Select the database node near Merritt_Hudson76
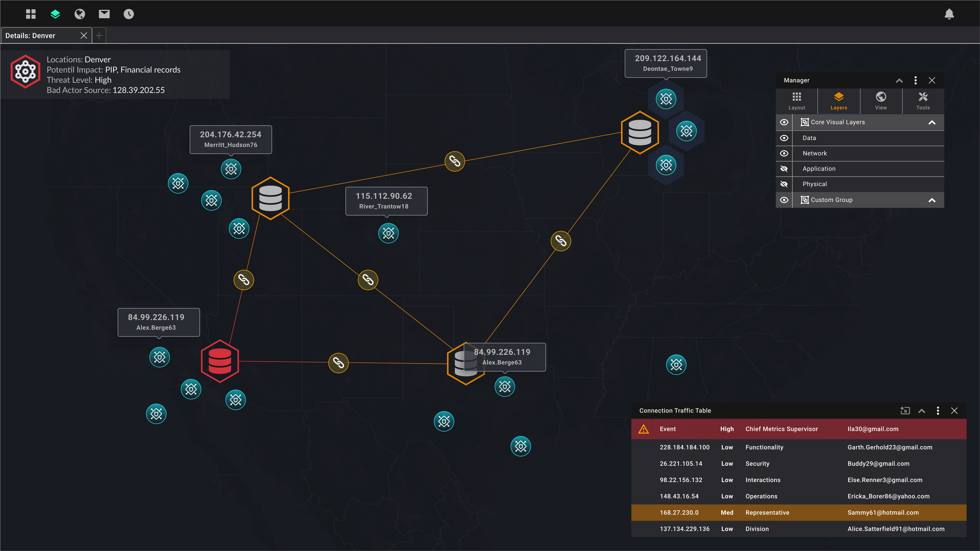The width and height of the screenshot is (980, 551). pyautogui.click(x=270, y=198)
